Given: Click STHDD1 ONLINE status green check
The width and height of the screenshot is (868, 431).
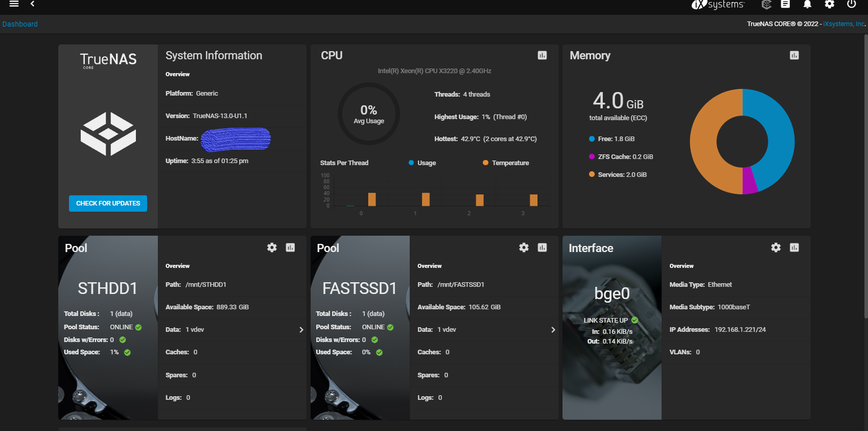Looking at the screenshot, I should (x=138, y=327).
